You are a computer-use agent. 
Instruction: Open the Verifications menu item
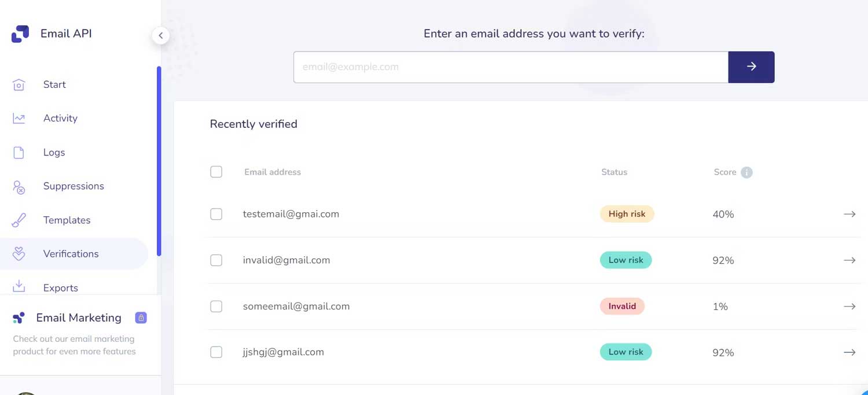(71, 254)
